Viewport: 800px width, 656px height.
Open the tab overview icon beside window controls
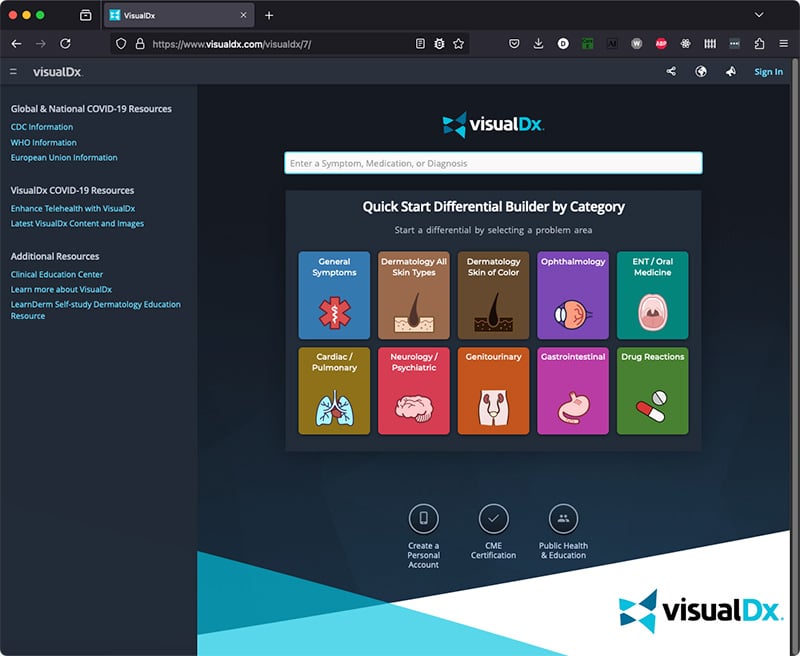tap(86, 15)
